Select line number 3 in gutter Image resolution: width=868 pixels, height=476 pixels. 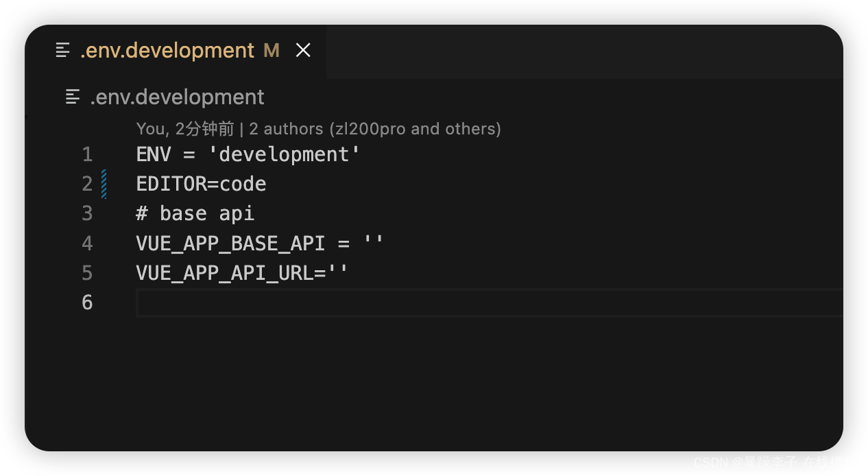tap(87, 213)
